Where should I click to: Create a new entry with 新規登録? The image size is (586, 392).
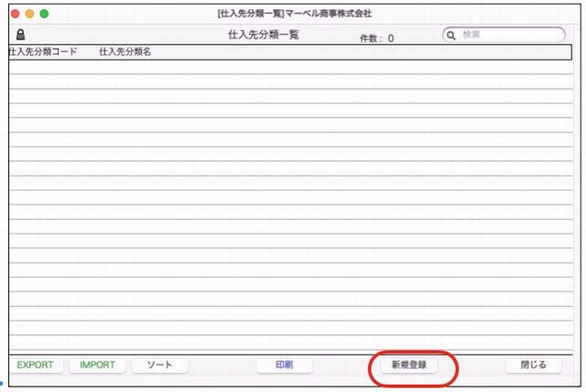coord(408,365)
